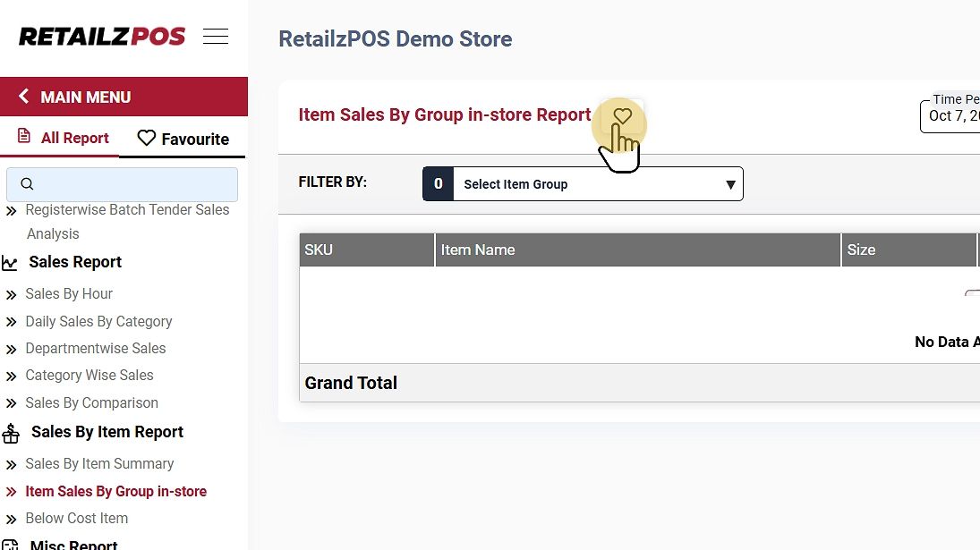Sort by the Item Name column header
980x550 pixels.
(x=478, y=250)
